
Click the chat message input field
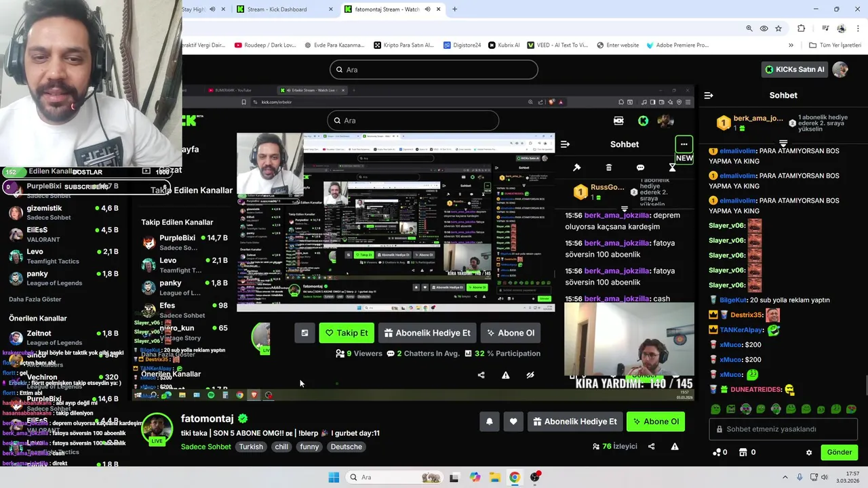tap(783, 429)
